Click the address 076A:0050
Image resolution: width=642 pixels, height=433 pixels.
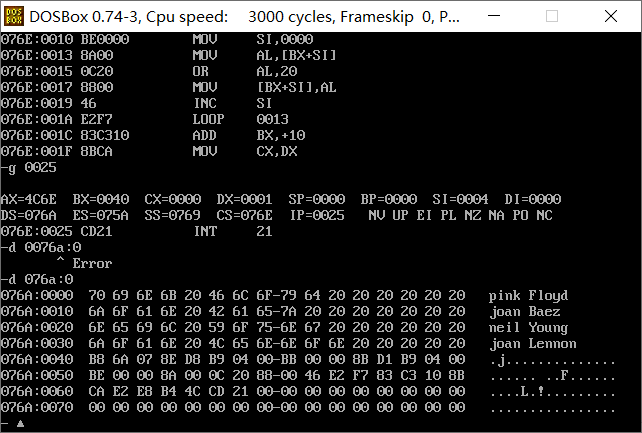37,375
